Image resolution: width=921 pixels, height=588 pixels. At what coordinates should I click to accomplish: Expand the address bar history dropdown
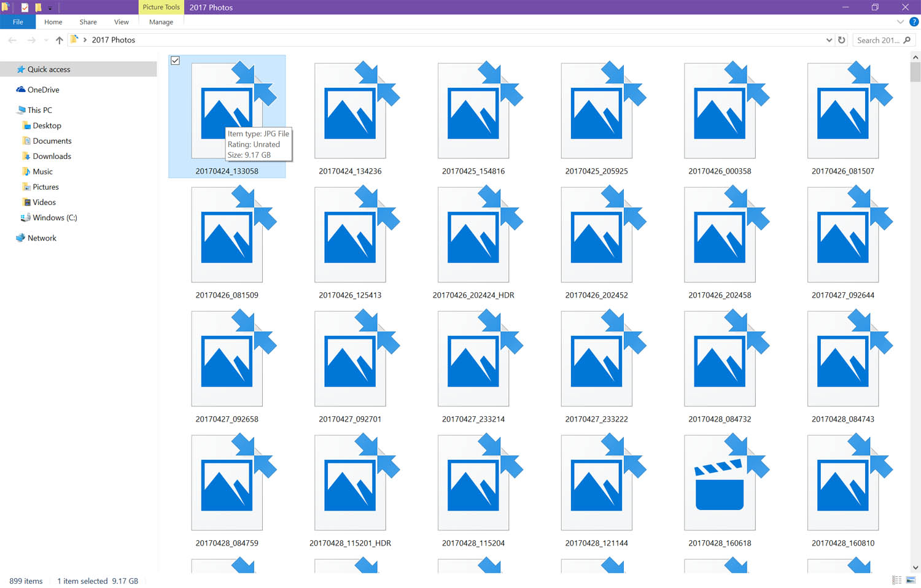pos(829,40)
